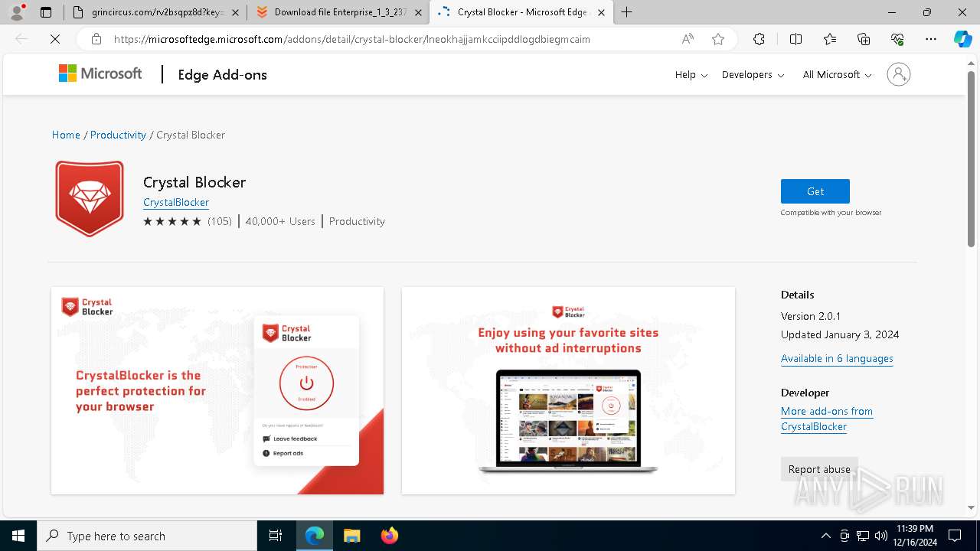Screen dimensions: 980x551
Task: Click the Crystal Blocker shield logo
Action: click(x=90, y=198)
